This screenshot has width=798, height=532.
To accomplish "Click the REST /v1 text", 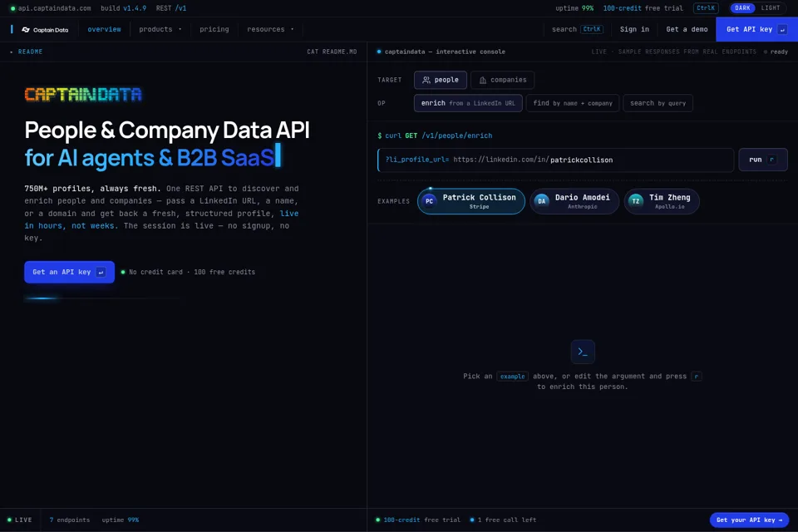I will 171,8.
